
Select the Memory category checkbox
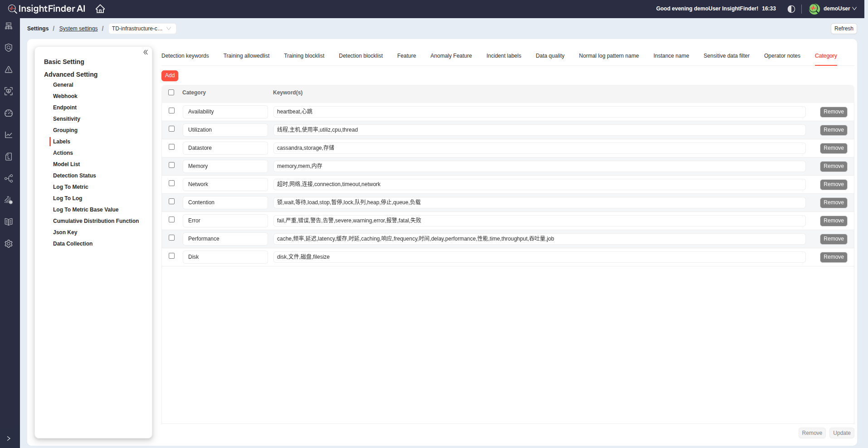point(171,165)
